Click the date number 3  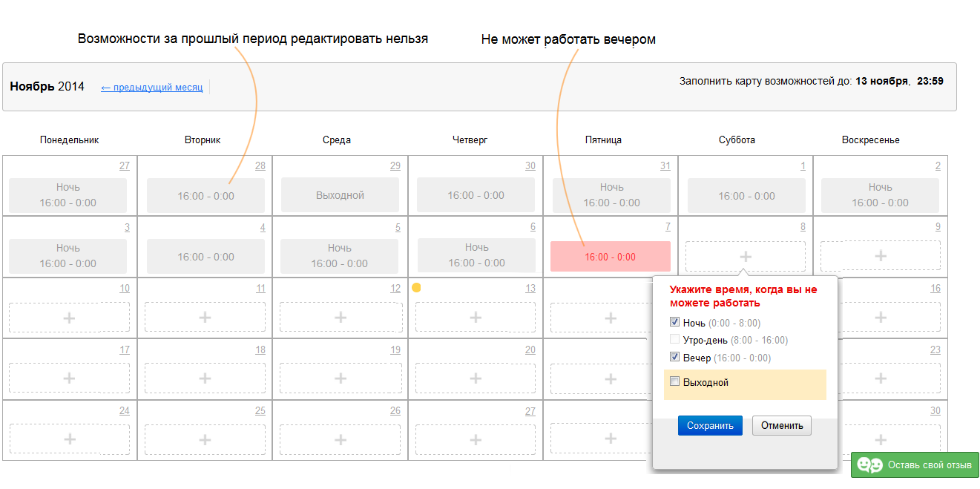coord(127,228)
